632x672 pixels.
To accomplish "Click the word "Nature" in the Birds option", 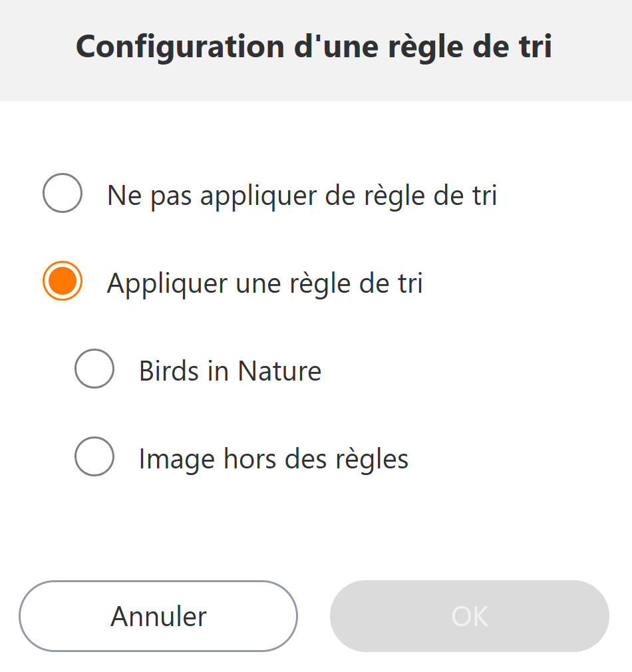I will point(279,371).
